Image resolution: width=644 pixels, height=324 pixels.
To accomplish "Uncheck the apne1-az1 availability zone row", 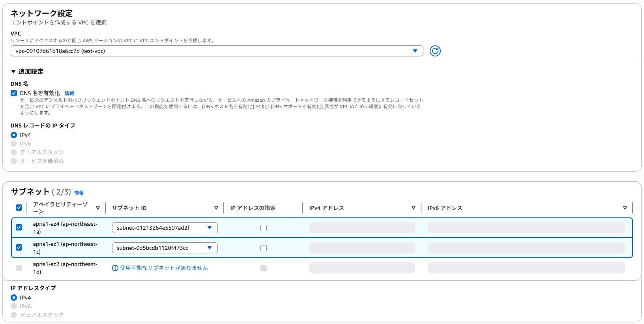I will click(x=19, y=247).
